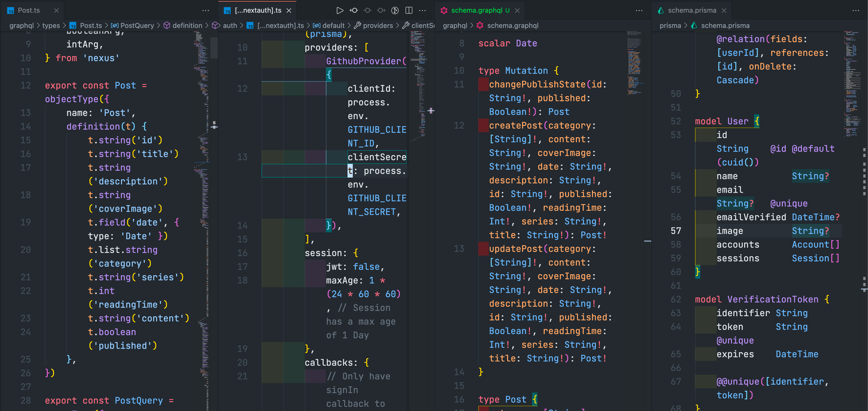The height and width of the screenshot is (411, 868).
Task: Close the Post.ts tab
Action: tap(56, 11)
